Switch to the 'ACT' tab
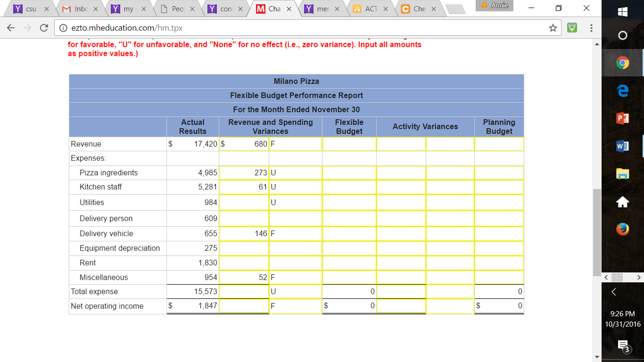Screen dimensions: 644x362 click(370, 9)
